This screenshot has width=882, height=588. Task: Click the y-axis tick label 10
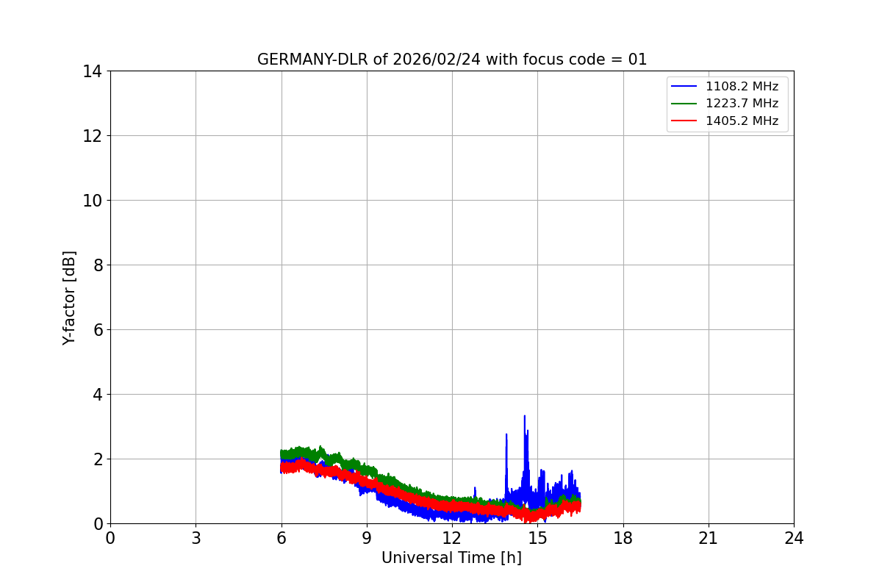coord(92,201)
